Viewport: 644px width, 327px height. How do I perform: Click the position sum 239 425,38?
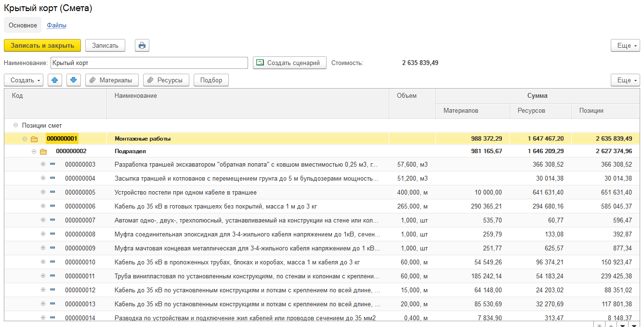click(606, 276)
